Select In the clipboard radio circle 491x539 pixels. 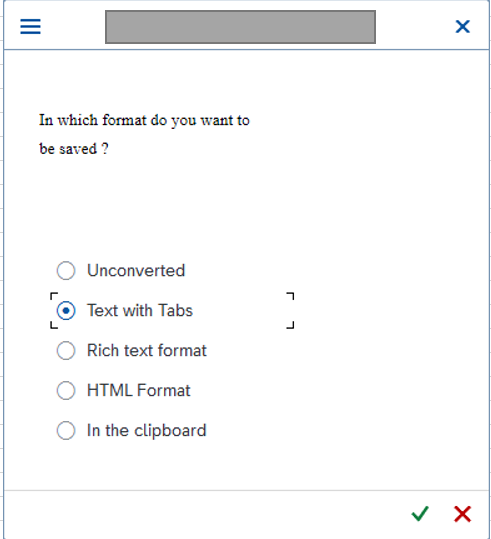[x=66, y=430]
